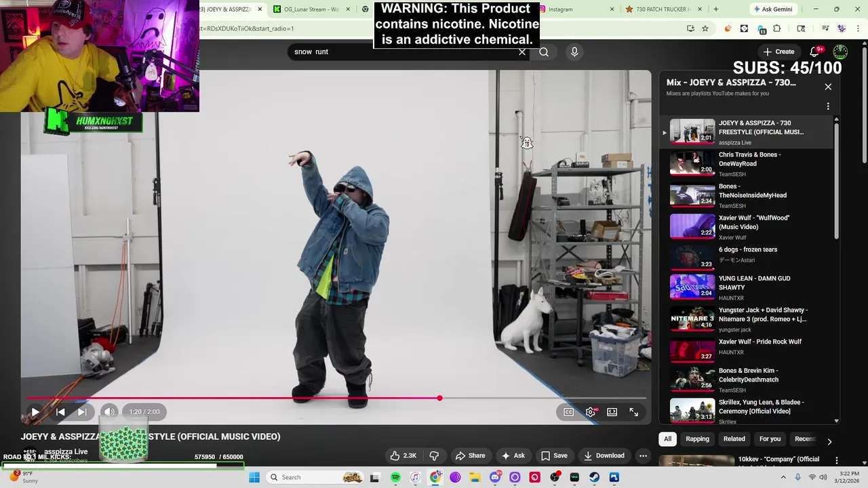Close the Mix playlist panel
The height and width of the screenshot is (488, 868).
[x=828, y=87]
